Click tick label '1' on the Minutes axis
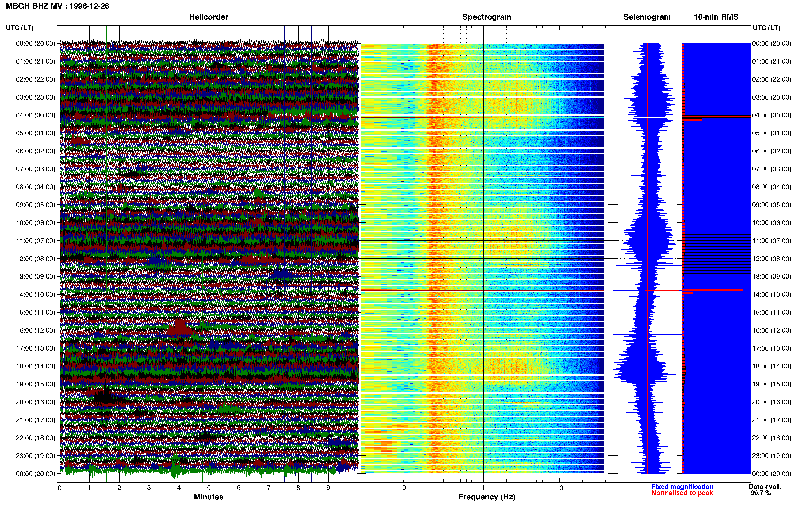This screenshot has height=508, width=812. pos(89,488)
